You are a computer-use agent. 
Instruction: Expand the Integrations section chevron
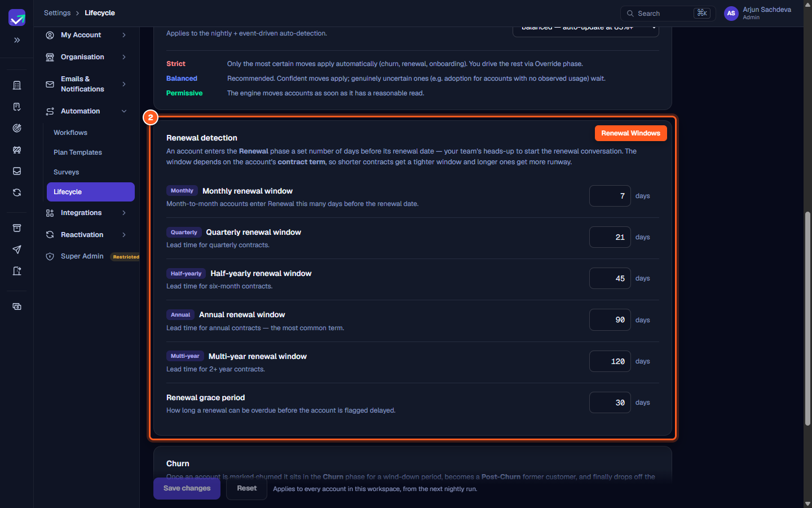coord(124,213)
